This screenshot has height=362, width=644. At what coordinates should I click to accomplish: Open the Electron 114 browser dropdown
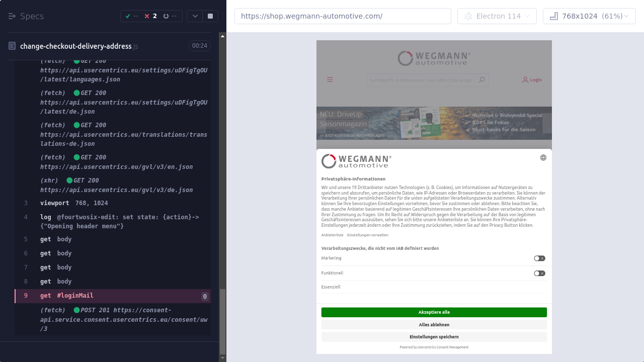coord(497,16)
